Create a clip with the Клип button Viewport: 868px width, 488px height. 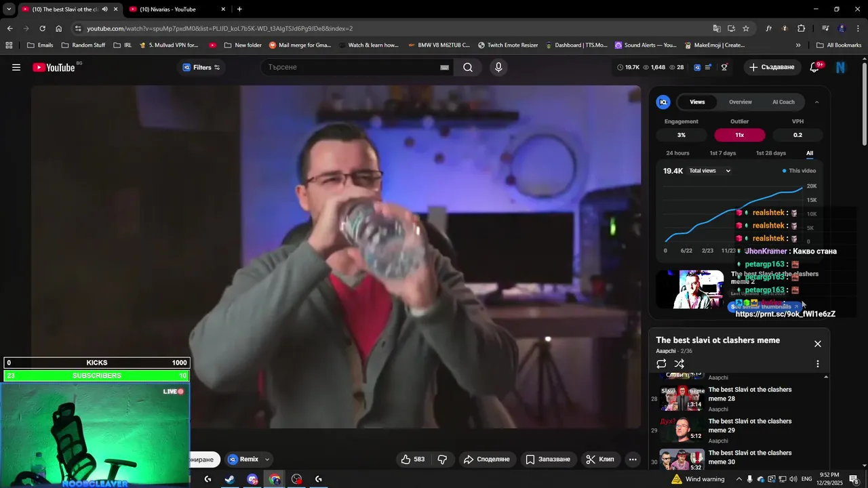[600, 460]
